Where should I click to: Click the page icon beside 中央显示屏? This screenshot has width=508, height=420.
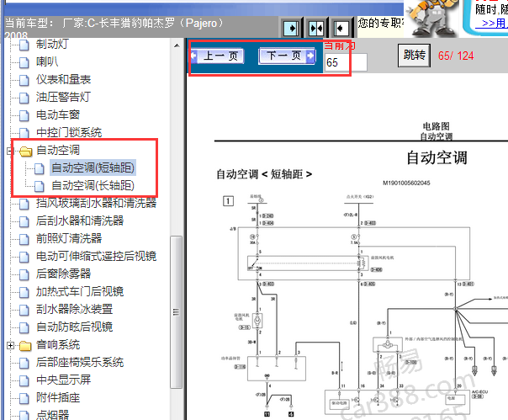point(24,380)
